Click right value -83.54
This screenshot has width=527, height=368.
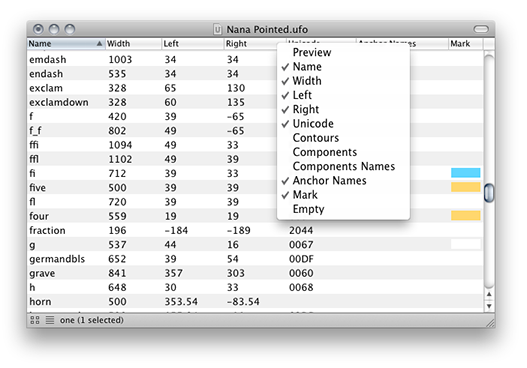click(243, 301)
